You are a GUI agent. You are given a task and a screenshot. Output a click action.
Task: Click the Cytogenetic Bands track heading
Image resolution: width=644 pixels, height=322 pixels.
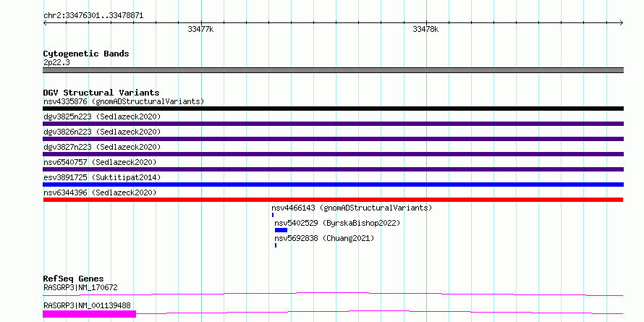pos(86,54)
